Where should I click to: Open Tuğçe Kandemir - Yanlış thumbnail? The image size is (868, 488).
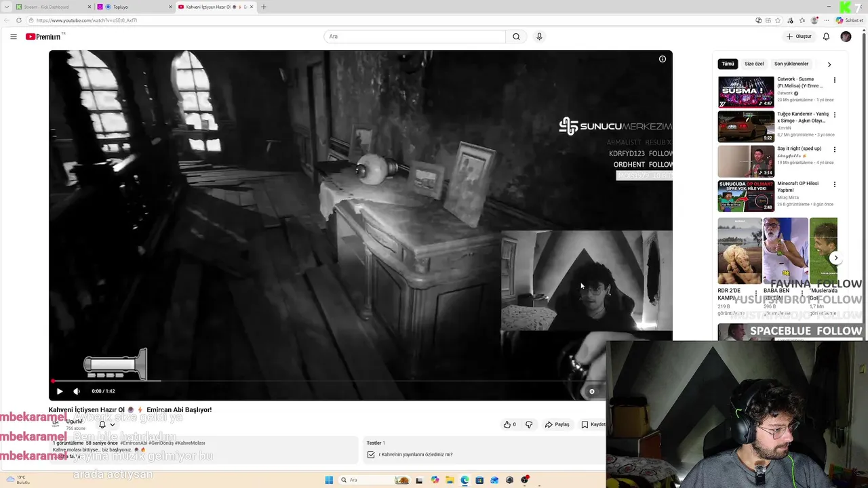(x=746, y=126)
